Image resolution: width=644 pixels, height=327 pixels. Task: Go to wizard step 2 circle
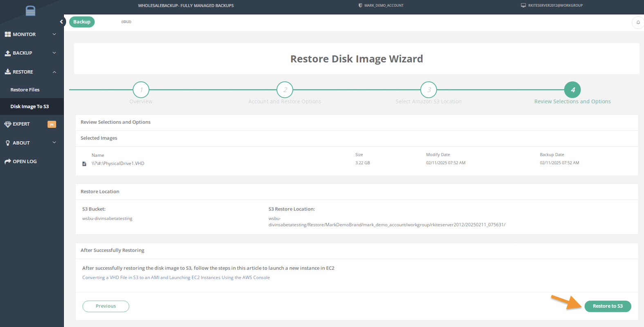point(285,90)
